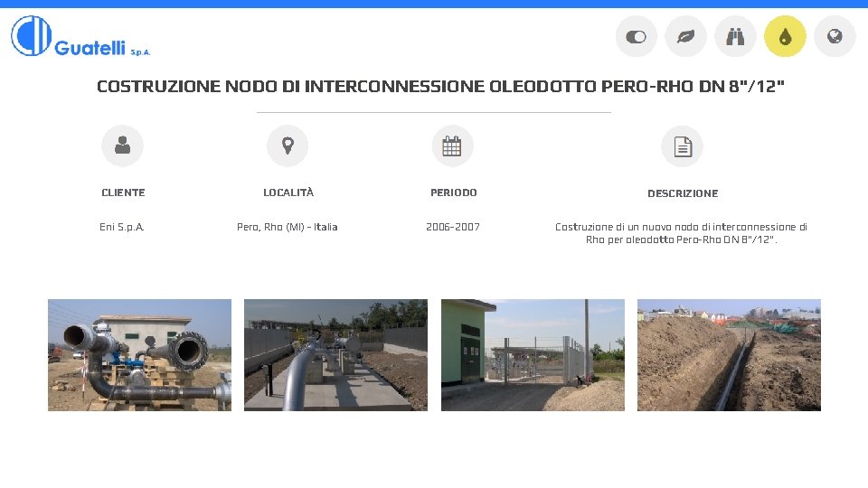Open the globe icon in header
The width and height of the screenshot is (868, 488).
(x=835, y=36)
